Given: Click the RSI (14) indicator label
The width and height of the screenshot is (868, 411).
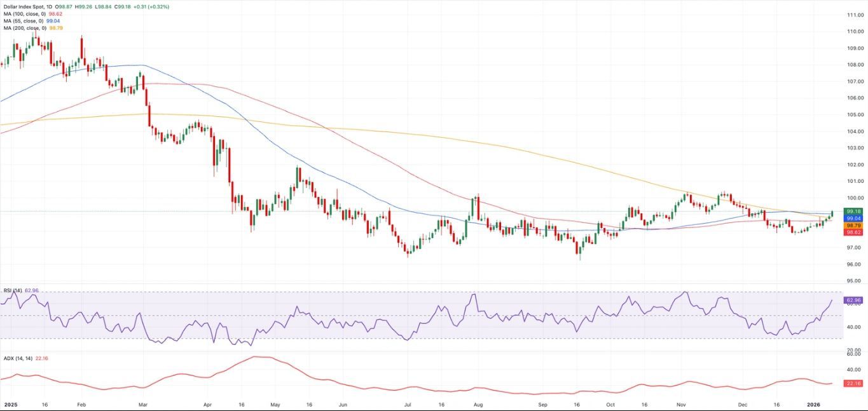Looking at the screenshot, I should click(x=12, y=290).
